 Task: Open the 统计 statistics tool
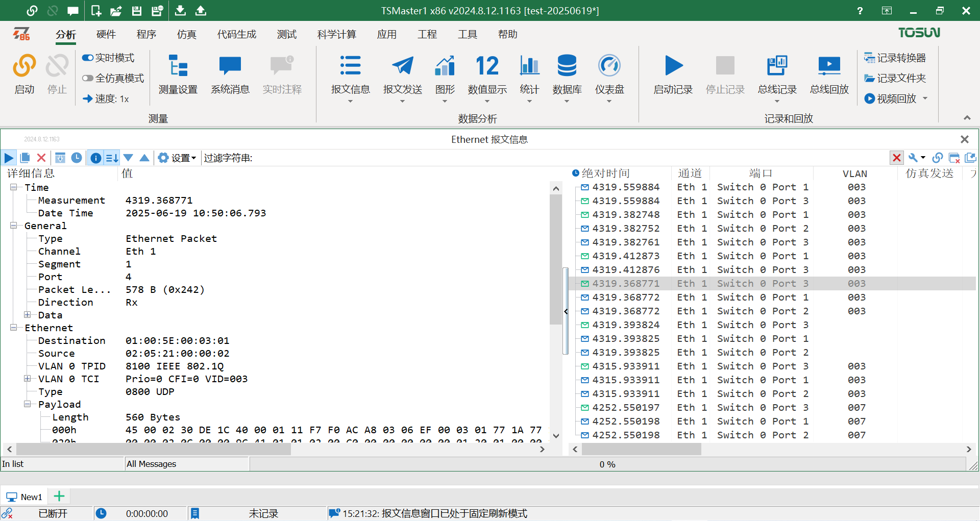click(529, 74)
